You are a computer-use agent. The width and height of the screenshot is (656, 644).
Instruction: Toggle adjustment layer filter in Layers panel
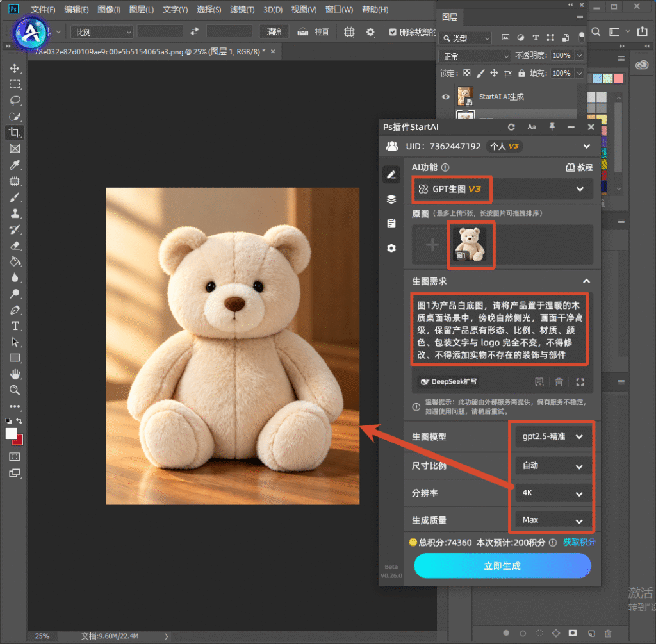tap(520, 38)
